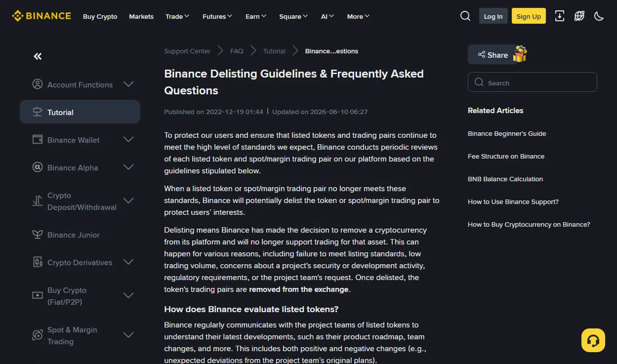Click the article title Binance Delisting Guidelines
The height and width of the screenshot is (364, 617).
[x=294, y=82]
